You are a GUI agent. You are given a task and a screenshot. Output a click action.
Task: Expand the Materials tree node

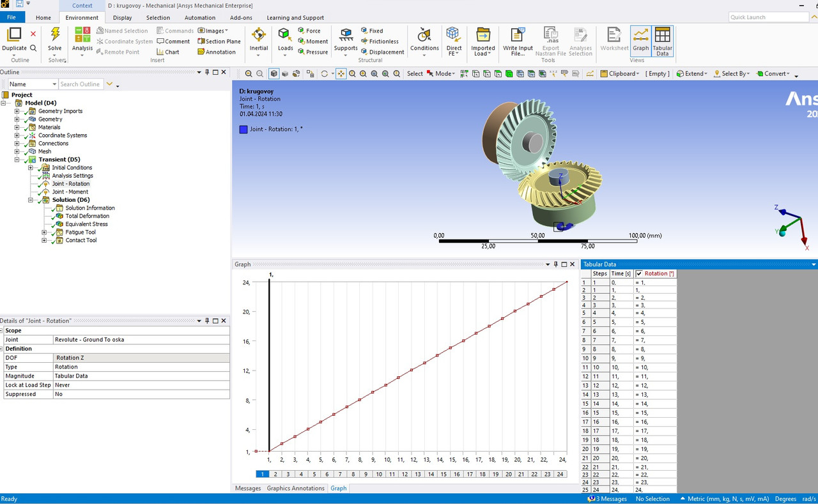point(17,127)
